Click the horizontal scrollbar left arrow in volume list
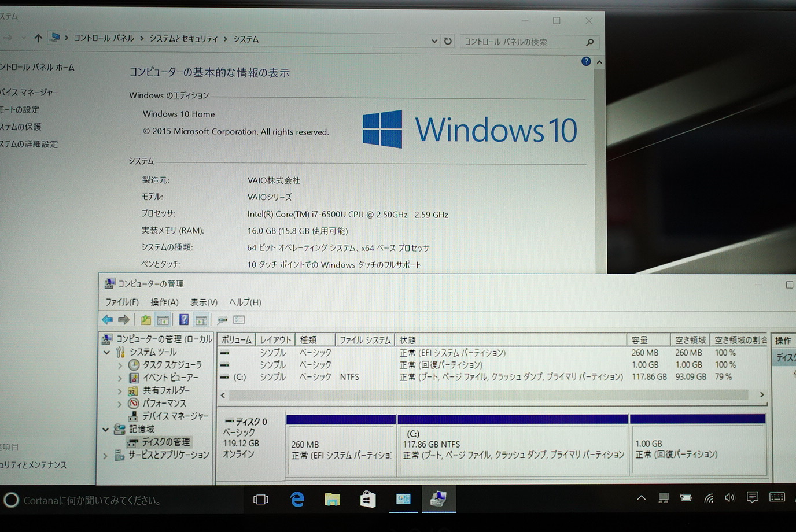This screenshot has width=796, height=532. [x=223, y=395]
